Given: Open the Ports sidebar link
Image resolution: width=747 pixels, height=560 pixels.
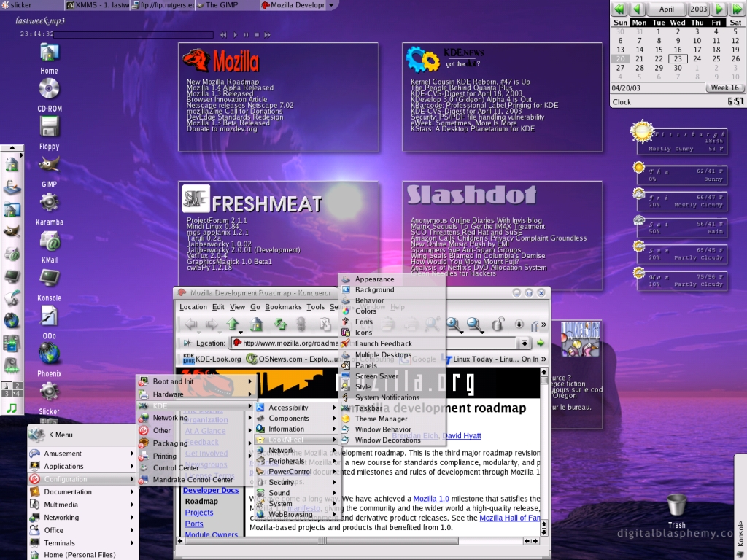Looking at the screenshot, I should [194, 524].
